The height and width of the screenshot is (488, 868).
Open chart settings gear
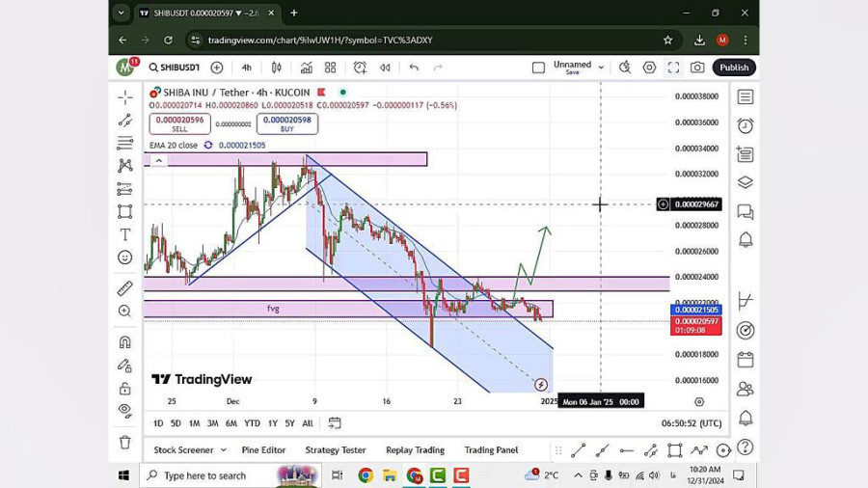(x=649, y=68)
